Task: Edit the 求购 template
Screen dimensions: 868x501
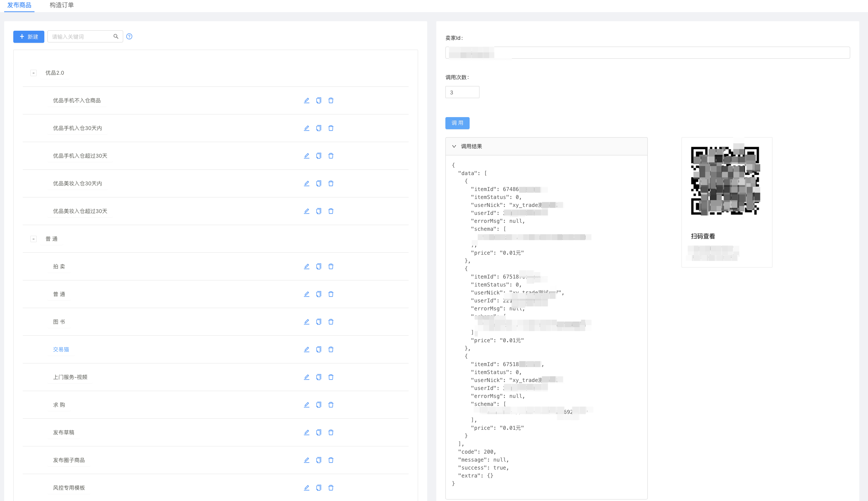Action: coord(307,405)
